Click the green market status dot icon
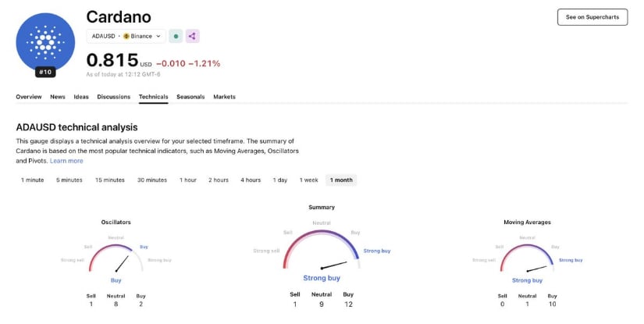Image resolution: width=644 pixels, height=324 pixels. (176, 36)
